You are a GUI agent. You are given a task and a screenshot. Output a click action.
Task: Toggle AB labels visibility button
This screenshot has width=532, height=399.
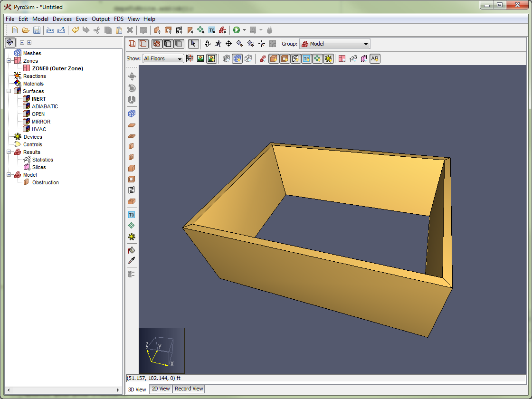tap(375, 59)
